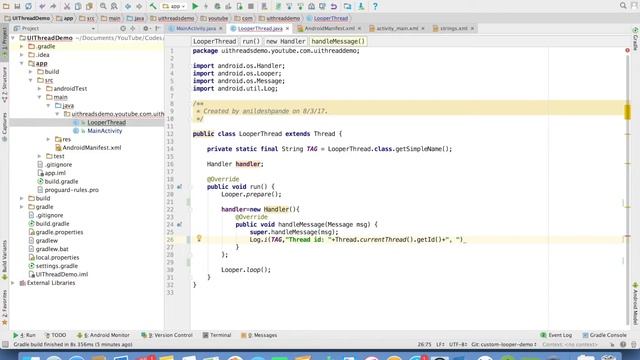Click the Find magnifier icon

(103, 6)
